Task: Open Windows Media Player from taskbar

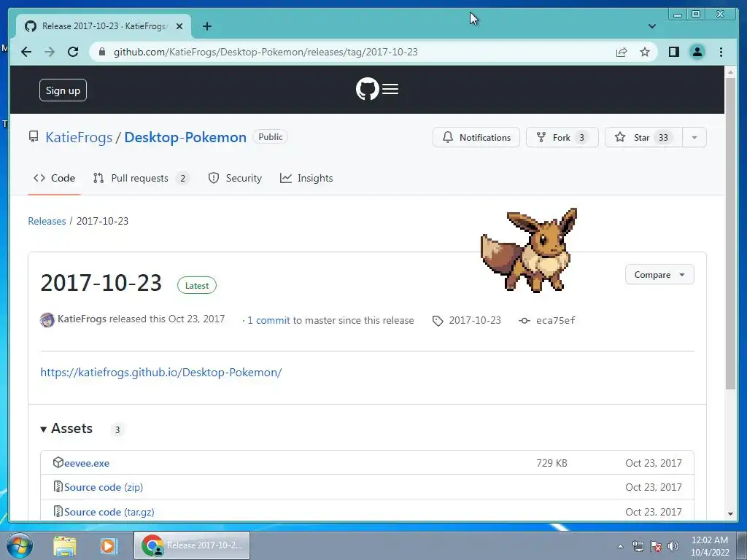Action: (108, 545)
